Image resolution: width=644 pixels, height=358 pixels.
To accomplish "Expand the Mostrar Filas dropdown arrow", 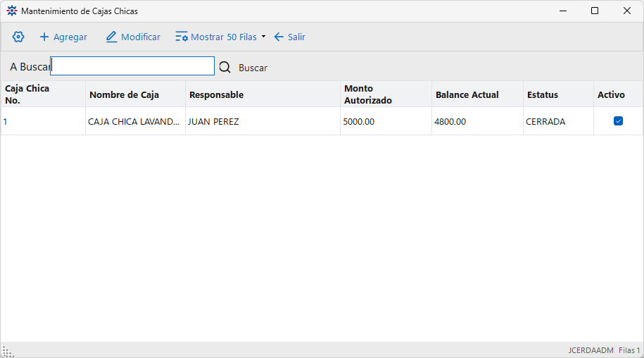I will (x=264, y=37).
